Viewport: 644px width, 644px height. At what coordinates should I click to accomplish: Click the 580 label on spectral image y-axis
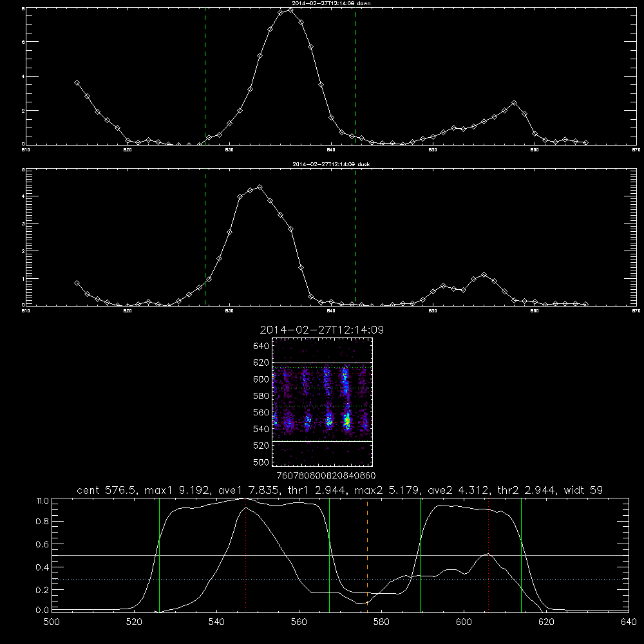coord(261,396)
